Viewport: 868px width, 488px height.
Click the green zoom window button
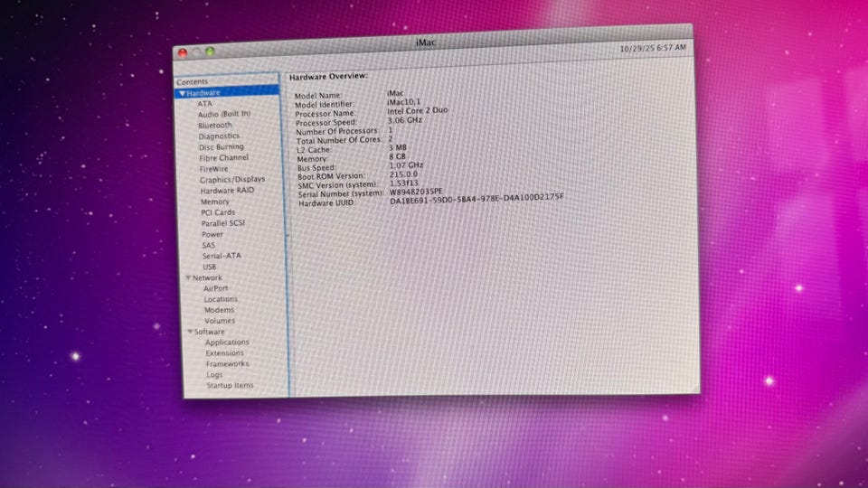(211, 52)
